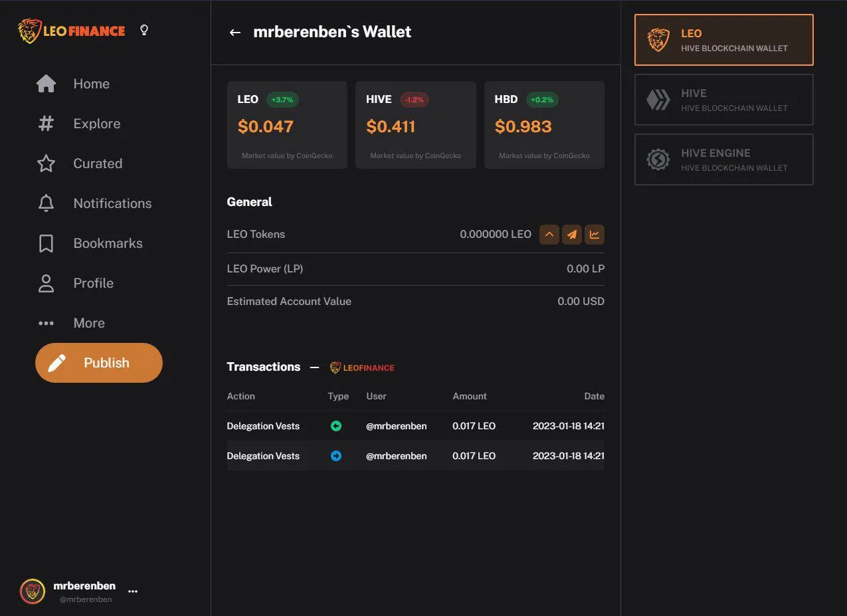The image size is (847, 616).
Task: Click the Notifications bell icon
Action: tap(46, 203)
